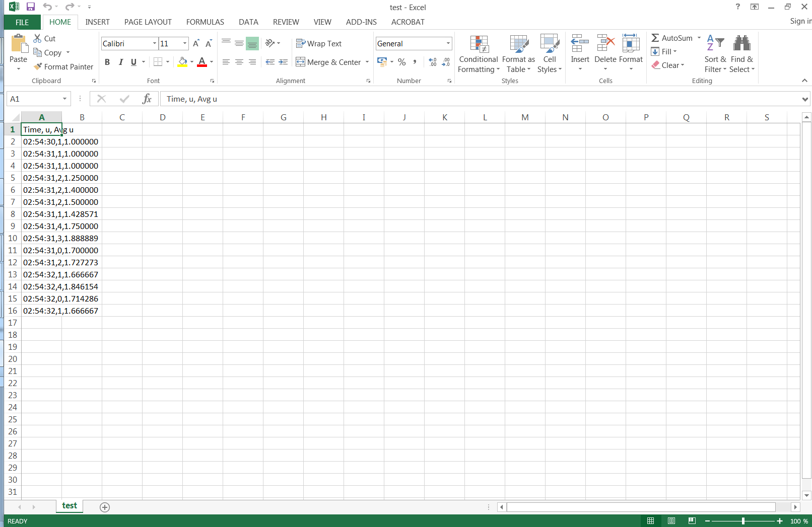Apply middle align to the cell
The width and height of the screenshot is (812, 527).
pos(239,43)
